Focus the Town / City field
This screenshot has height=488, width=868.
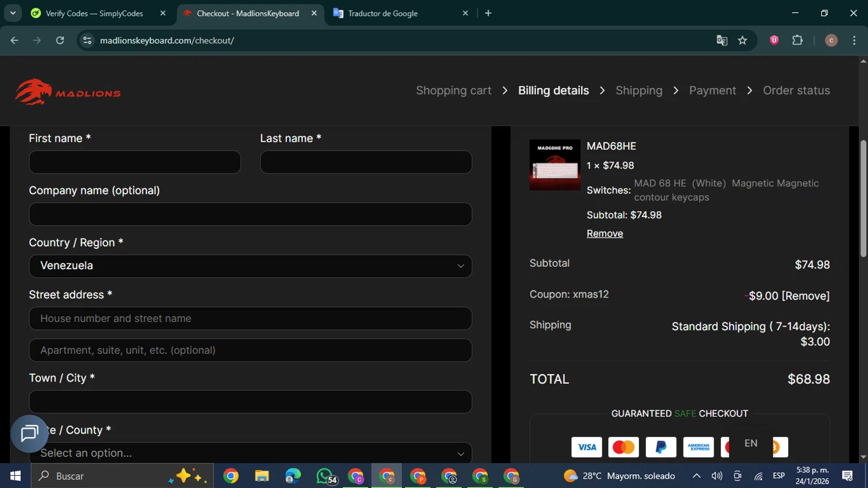[x=251, y=402]
